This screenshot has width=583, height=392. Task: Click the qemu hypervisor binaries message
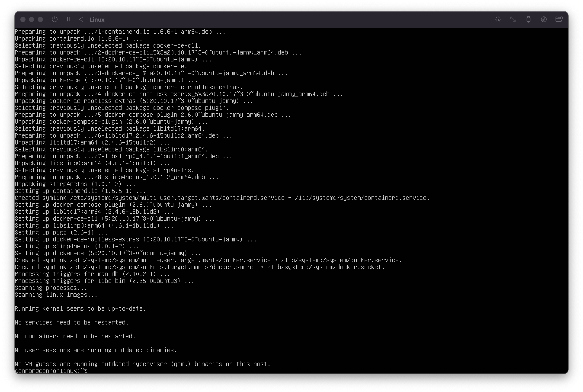[x=143, y=364]
